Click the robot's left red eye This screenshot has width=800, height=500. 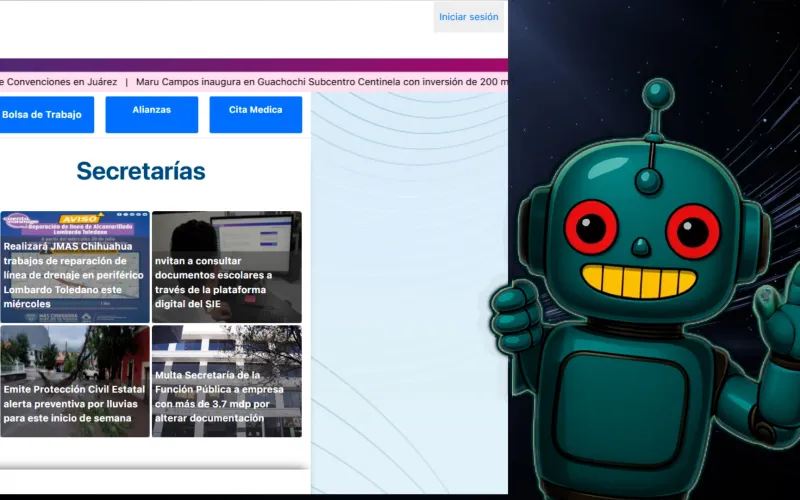click(x=590, y=227)
